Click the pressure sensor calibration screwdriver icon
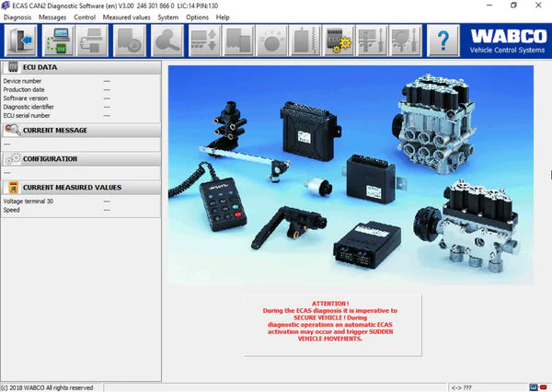Image resolution: width=552 pixels, height=392 pixels. [405, 40]
